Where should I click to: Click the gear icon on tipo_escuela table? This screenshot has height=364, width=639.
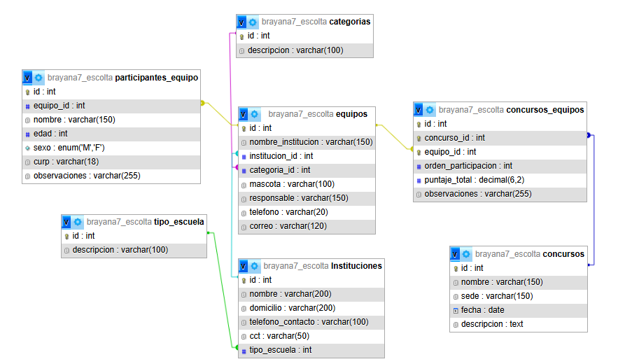pyautogui.click(x=78, y=222)
